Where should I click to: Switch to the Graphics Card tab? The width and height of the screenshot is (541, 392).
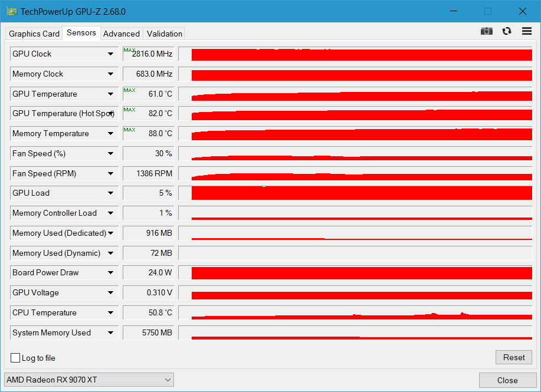pos(34,34)
